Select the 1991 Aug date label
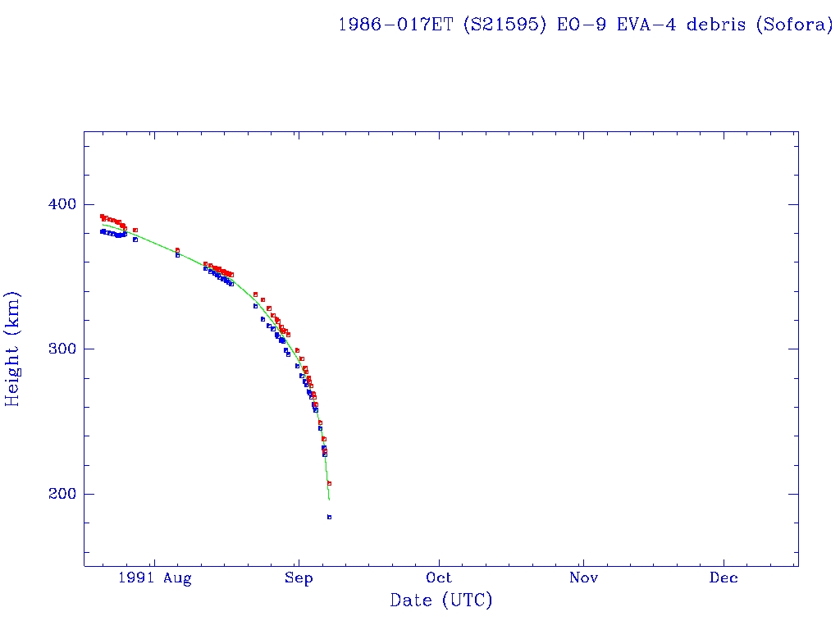Image resolution: width=840 pixels, height=630 pixels. (x=154, y=578)
